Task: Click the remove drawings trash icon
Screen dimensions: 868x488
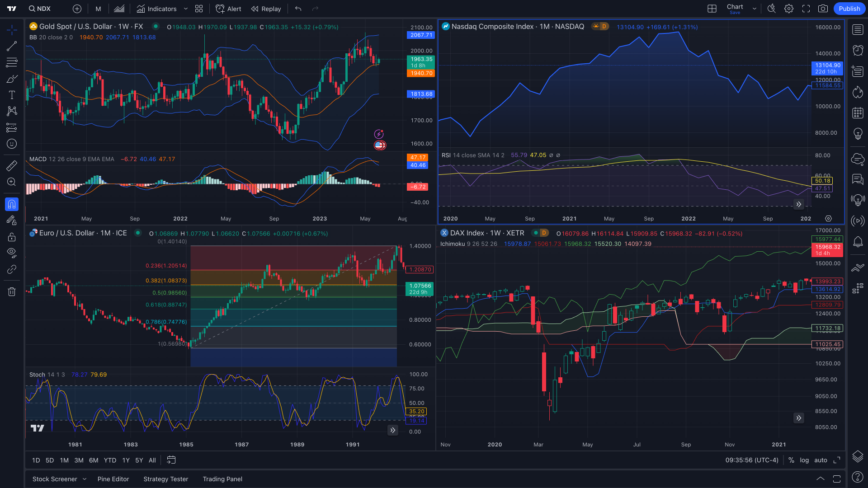Action: click(12, 291)
